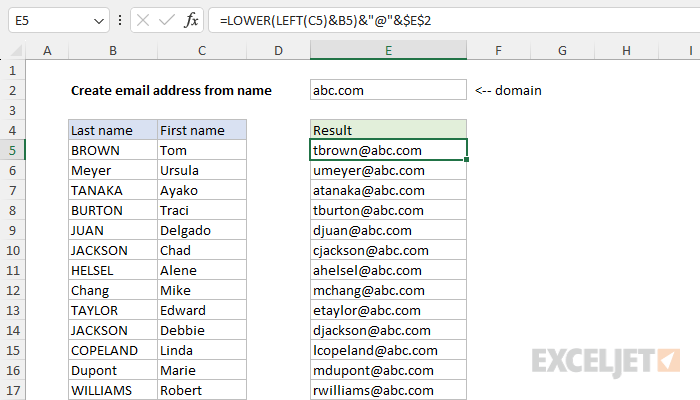
Task: Select column A header
Action: (47, 50)
